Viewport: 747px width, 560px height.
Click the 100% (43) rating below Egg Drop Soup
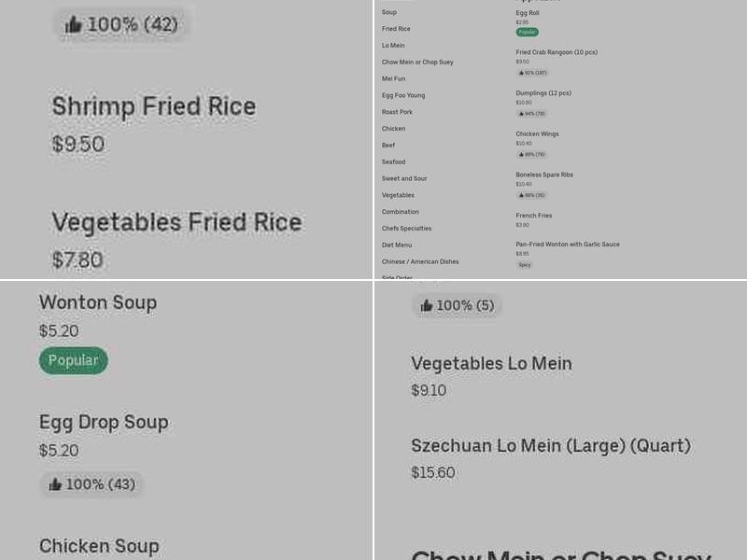92,484
